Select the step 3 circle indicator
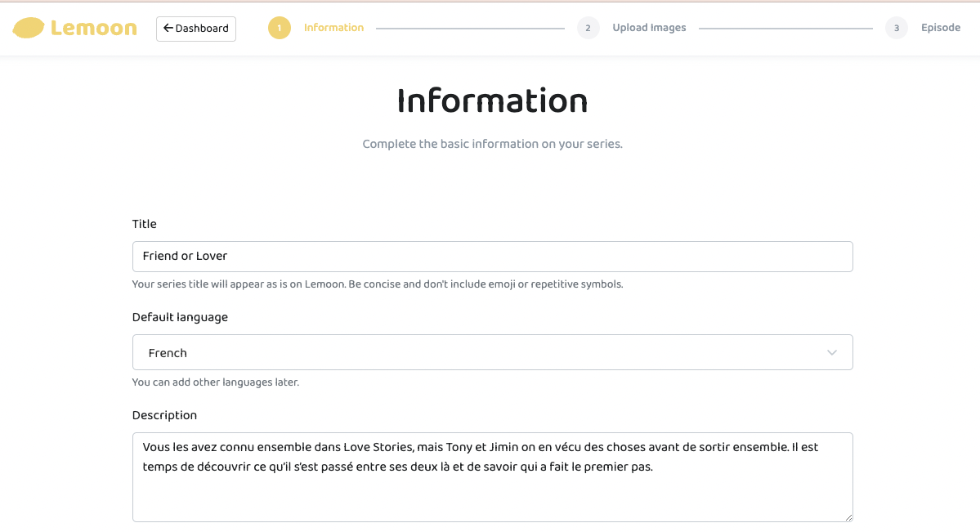 897,29
